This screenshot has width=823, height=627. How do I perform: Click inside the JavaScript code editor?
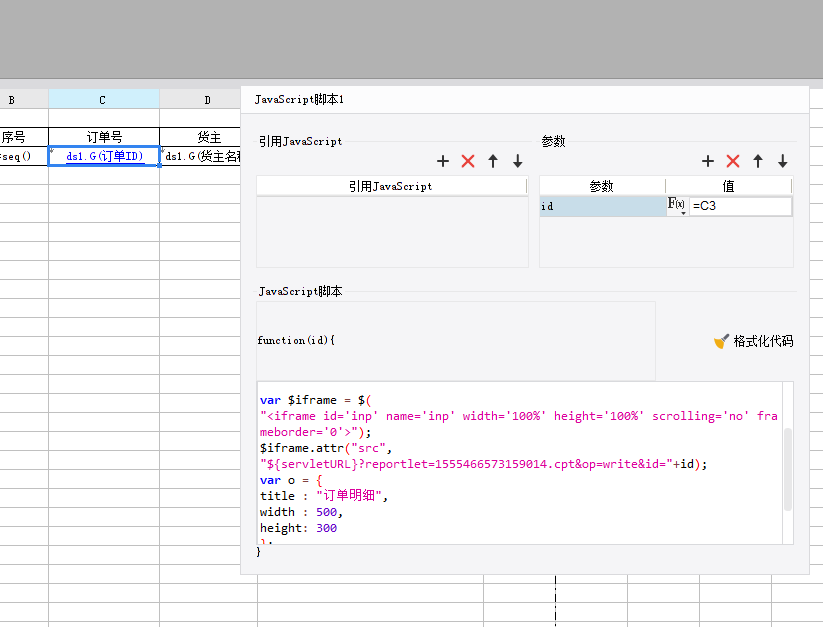point(520,463)
